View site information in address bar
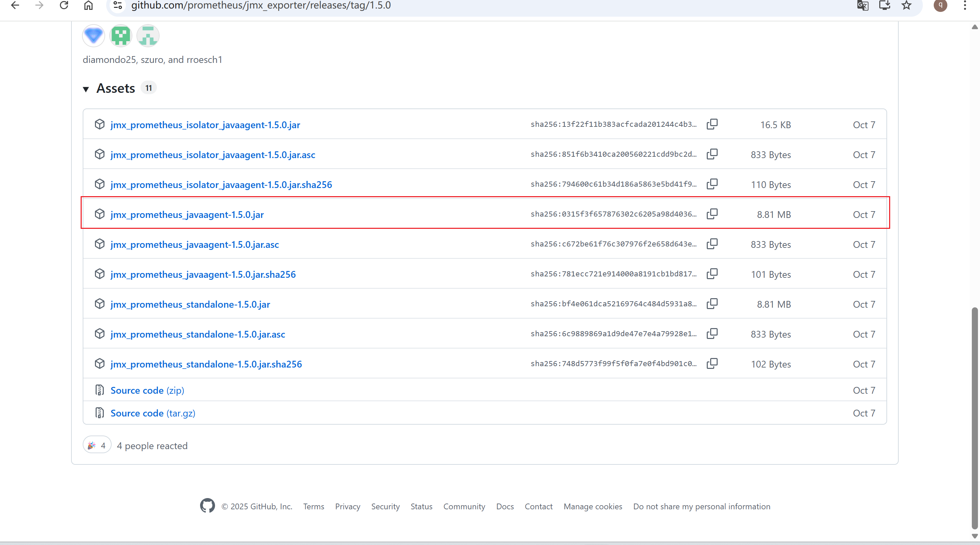Viewport: 980px width, 545px height. coord(118,5)
